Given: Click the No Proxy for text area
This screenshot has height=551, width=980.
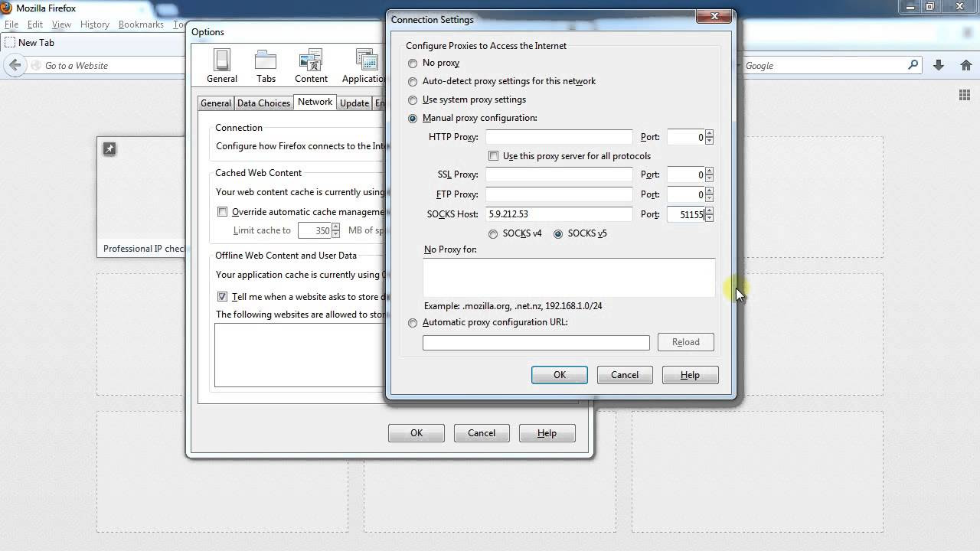Looking at the screenshot, I should (569, 277).
